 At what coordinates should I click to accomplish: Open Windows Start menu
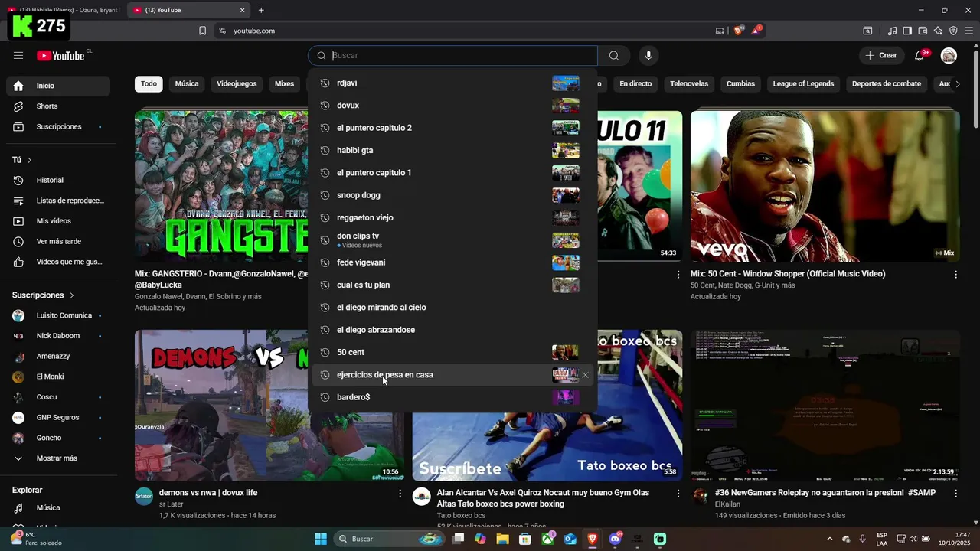pos(321,539)
